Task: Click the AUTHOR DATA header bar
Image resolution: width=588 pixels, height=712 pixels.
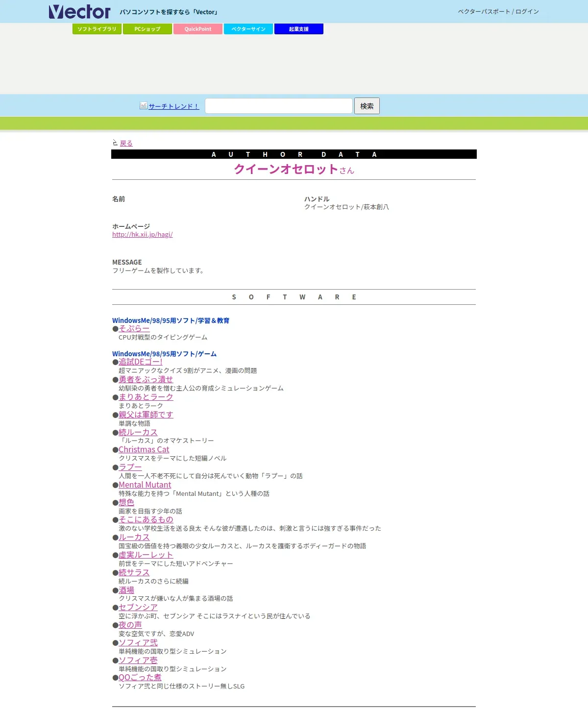Action: click(x=294, y=154)
